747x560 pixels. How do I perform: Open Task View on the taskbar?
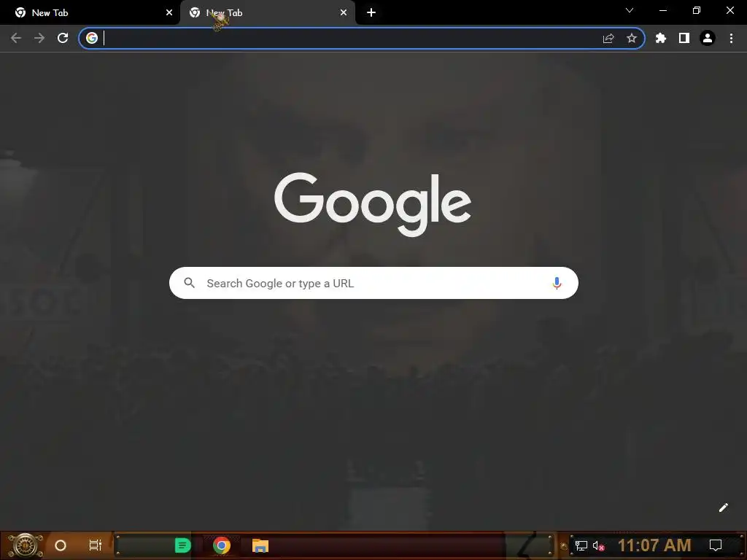tap(96, 545)
